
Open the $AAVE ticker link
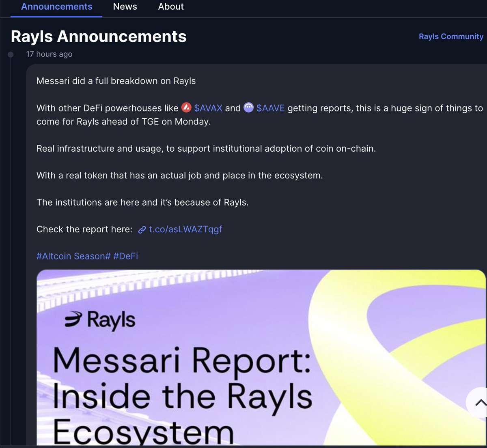(271, 108)
